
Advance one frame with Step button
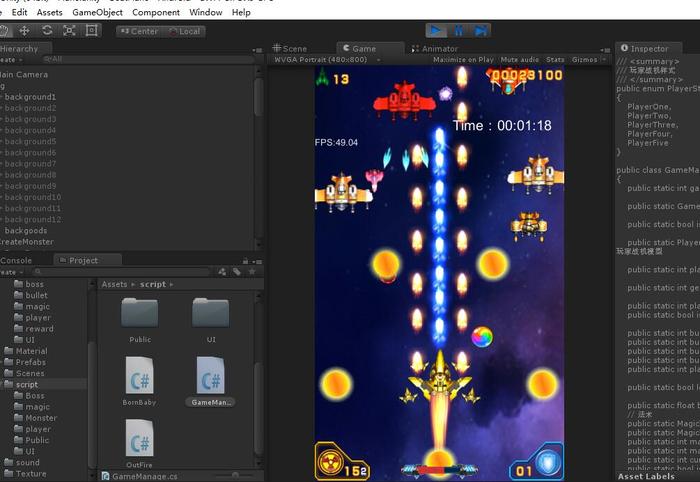pyautogui.click(x=480, y=31)
